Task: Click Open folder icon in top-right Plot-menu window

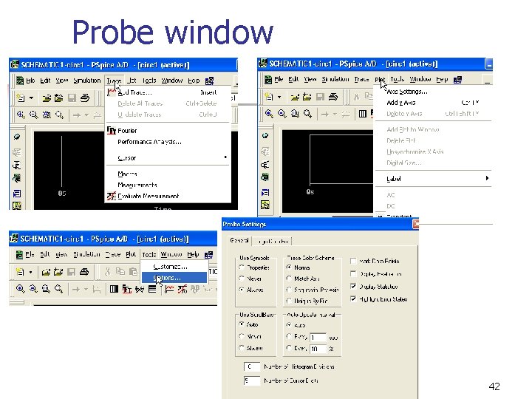Action: (295, 97)
